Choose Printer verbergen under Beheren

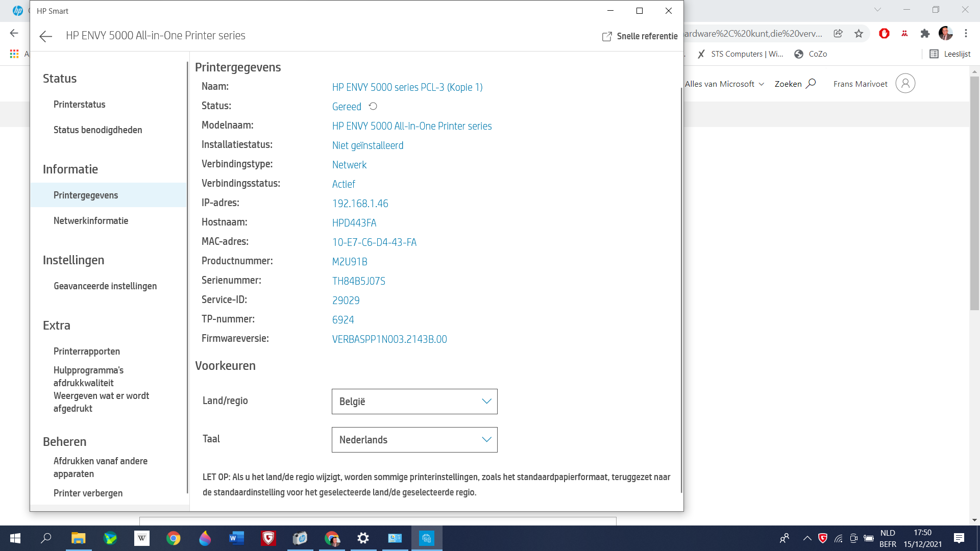click(x=88, y=493)
